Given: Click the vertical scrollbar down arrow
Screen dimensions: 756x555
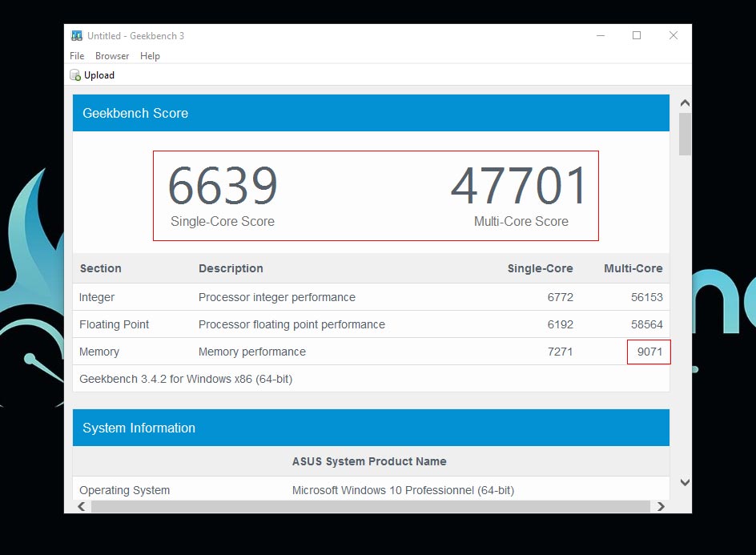Looking at the screenshot, I should [685, 482].
